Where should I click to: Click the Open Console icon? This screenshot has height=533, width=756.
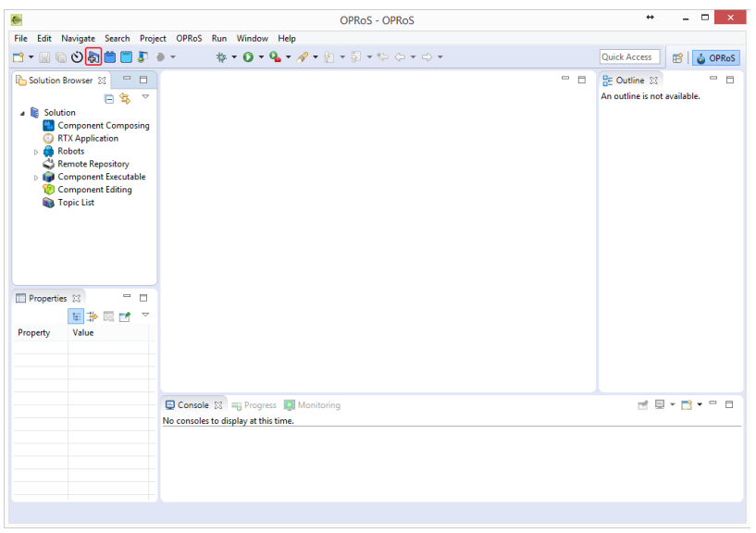click(687, 404)
